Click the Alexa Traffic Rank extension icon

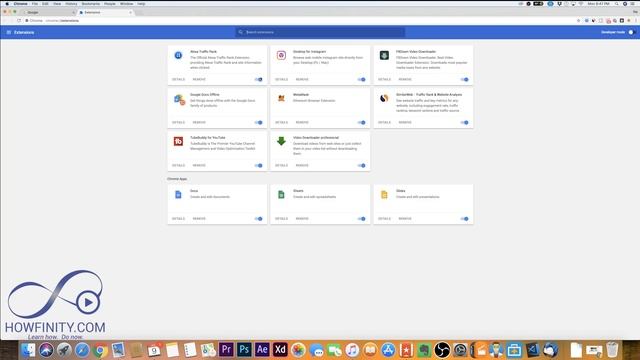coord(178,55)
